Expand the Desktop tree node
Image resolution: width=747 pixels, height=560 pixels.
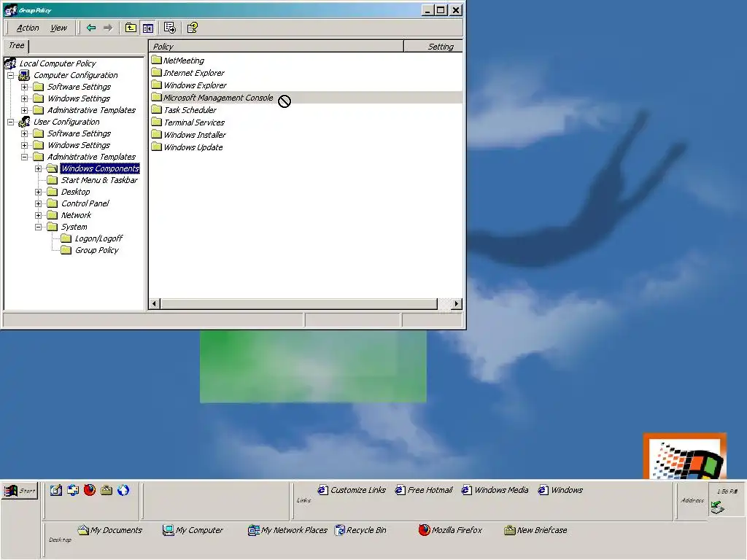pyautogui.click(x=38, y=192)
